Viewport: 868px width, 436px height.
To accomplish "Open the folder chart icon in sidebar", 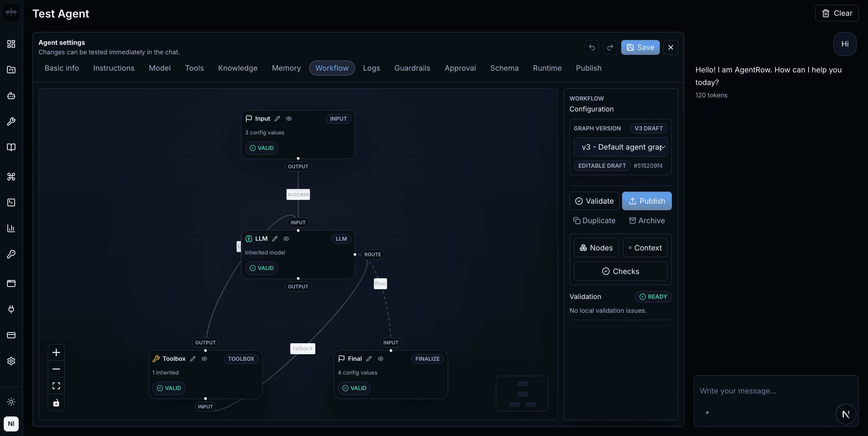I will pos(11,70).
